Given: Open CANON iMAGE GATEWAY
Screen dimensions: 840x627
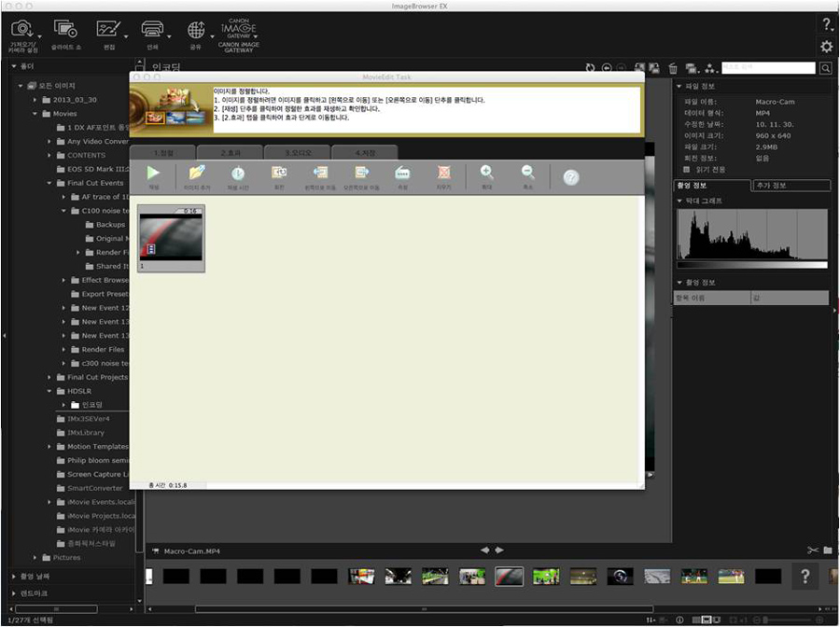Looking at the screenshot, I should (x=239, y=35).
